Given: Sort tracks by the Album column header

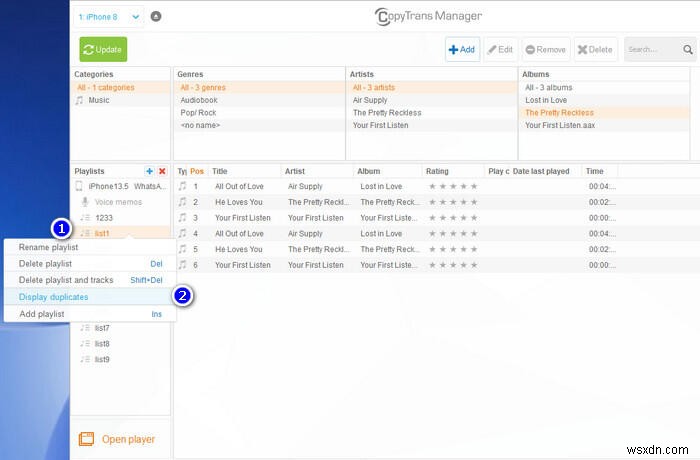Looking at the screenshot, I should point(388,171).
